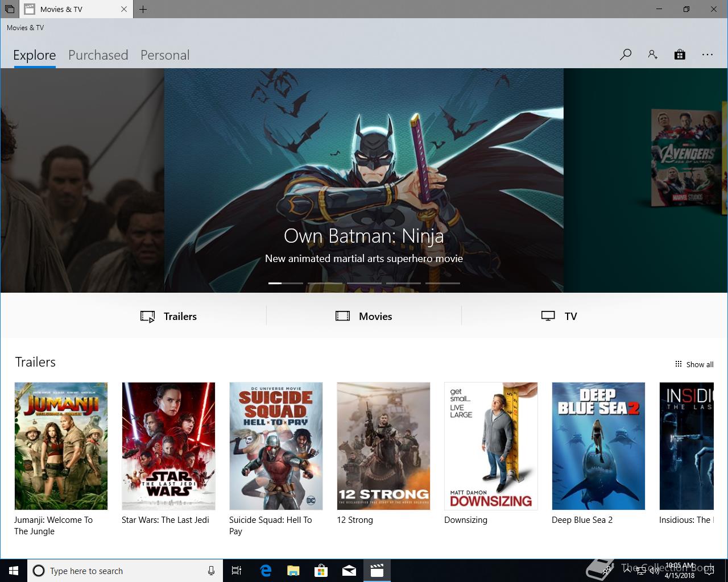
Task: Click the 'Star Wars: The Last Jedi' title
Action: click(166, 520)
